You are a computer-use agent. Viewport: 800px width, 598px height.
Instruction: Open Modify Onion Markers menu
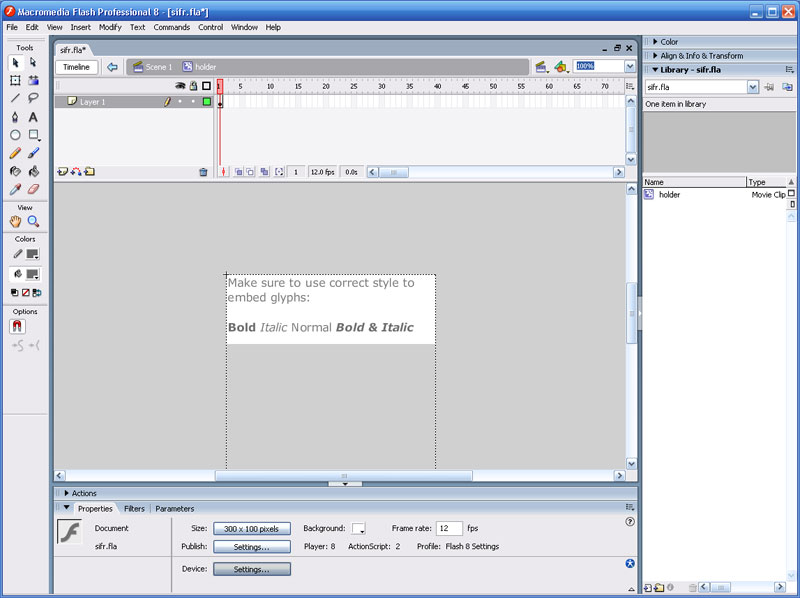(x=279, y=172)
